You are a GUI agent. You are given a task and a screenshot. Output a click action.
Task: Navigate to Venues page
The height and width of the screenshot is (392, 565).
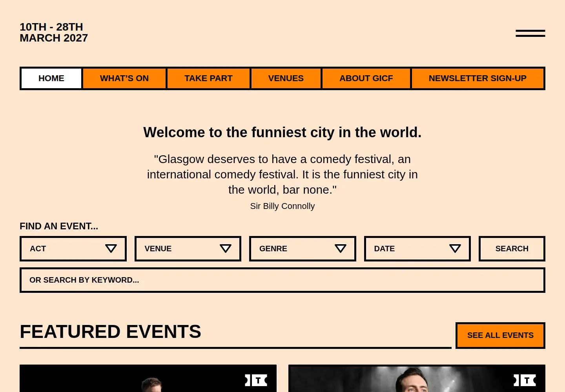point(286,78)
